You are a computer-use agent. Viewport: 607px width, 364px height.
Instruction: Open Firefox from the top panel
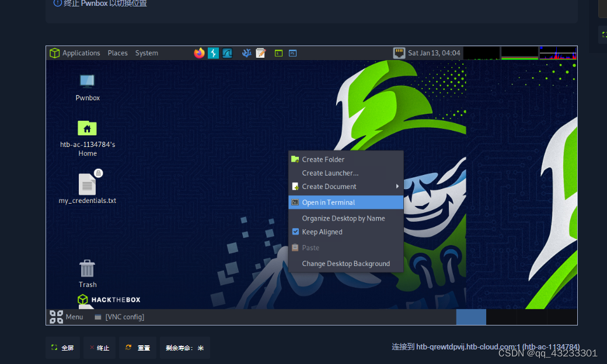[199, 52]
